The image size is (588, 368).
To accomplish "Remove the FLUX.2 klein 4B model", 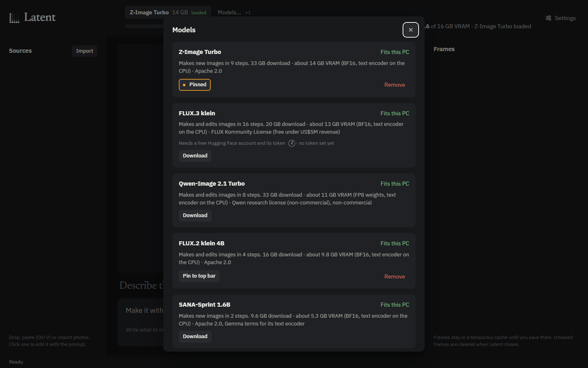I will pos(394,276).
